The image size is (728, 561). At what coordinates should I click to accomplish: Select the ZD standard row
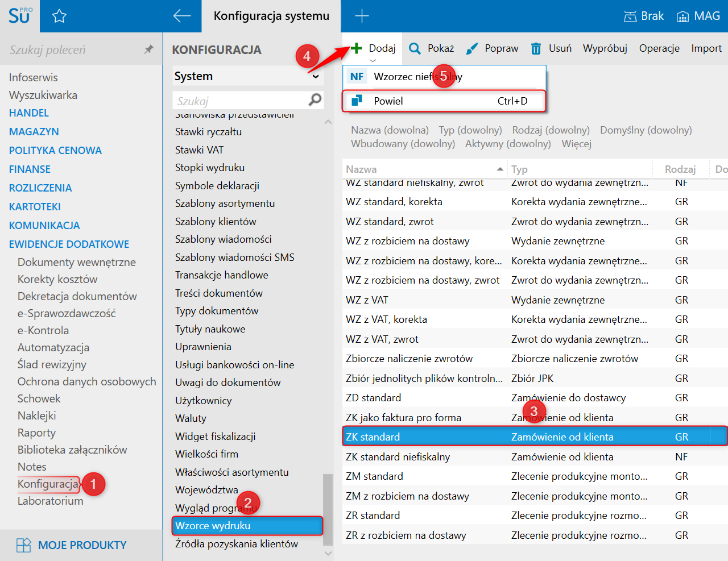(x=535, y=398)
